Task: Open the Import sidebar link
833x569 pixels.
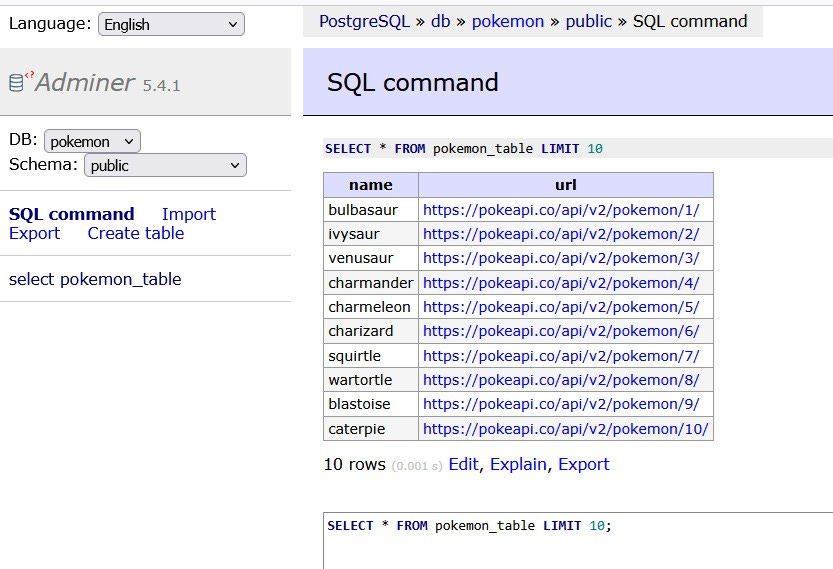Action: [x=189, y=214]
